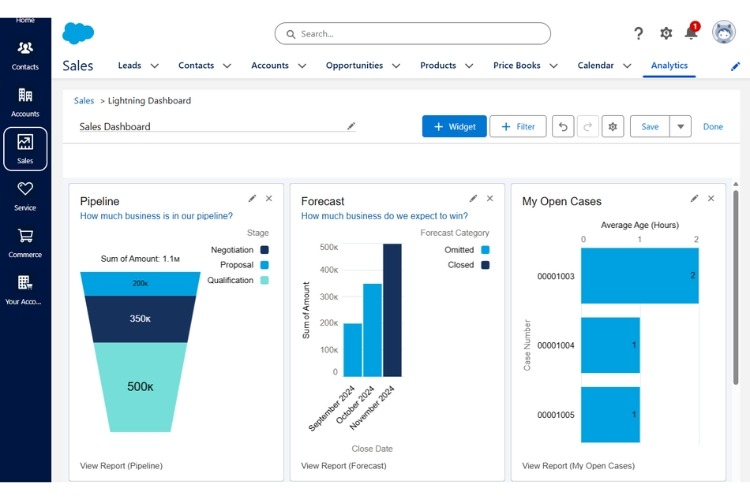Edit the Pipeline widget with pencil icon
Viewport: 750px width, 500px height.
(x=252, y=199)
